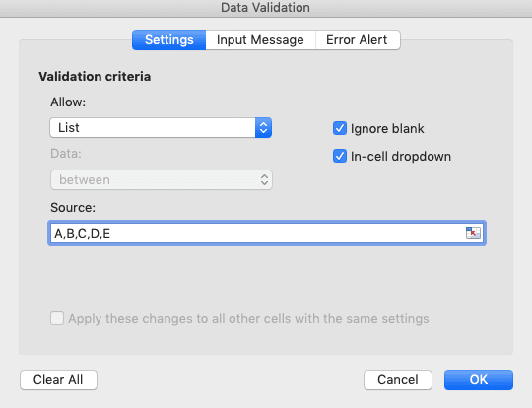This screenshot has width=532, height=408.
Task: Uncheck the Ignore blank checkbox
Action: coord(340,128)
